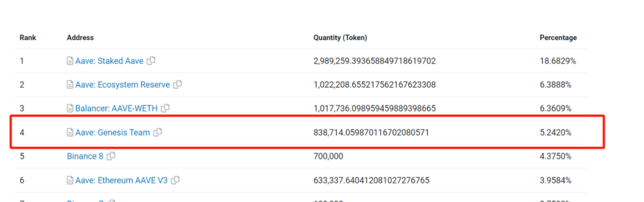Click the 18.6829% percentage cell

[558, 61]
